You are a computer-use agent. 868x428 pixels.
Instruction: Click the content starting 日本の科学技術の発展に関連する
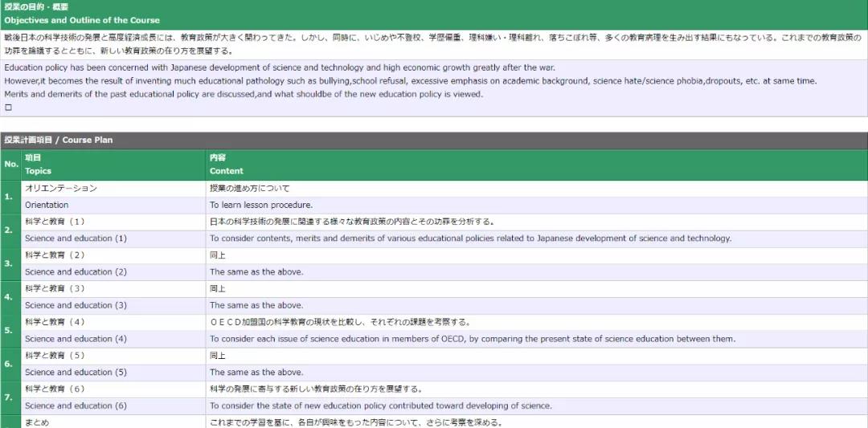point(536,222)
